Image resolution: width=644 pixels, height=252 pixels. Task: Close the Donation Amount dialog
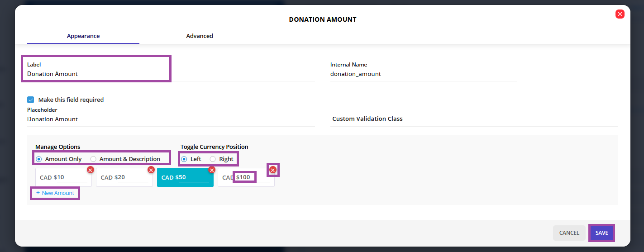[620, 14]
